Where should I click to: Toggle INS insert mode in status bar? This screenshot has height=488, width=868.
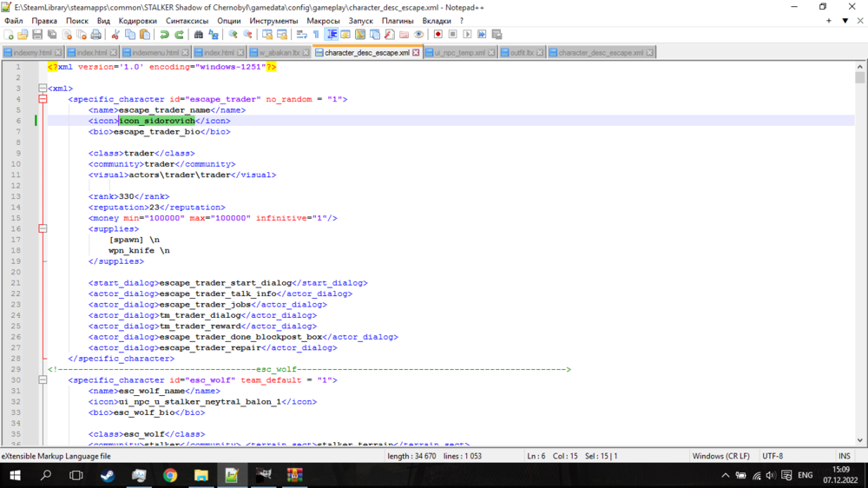tap(844, 456)
